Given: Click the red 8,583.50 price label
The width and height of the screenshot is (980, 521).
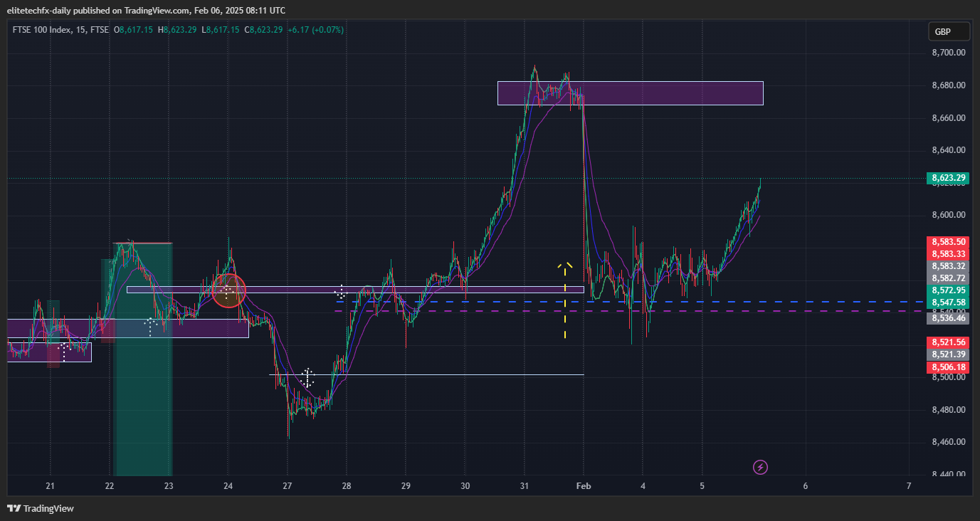Looking at the screenshot, I should click(x=949, y=242).
